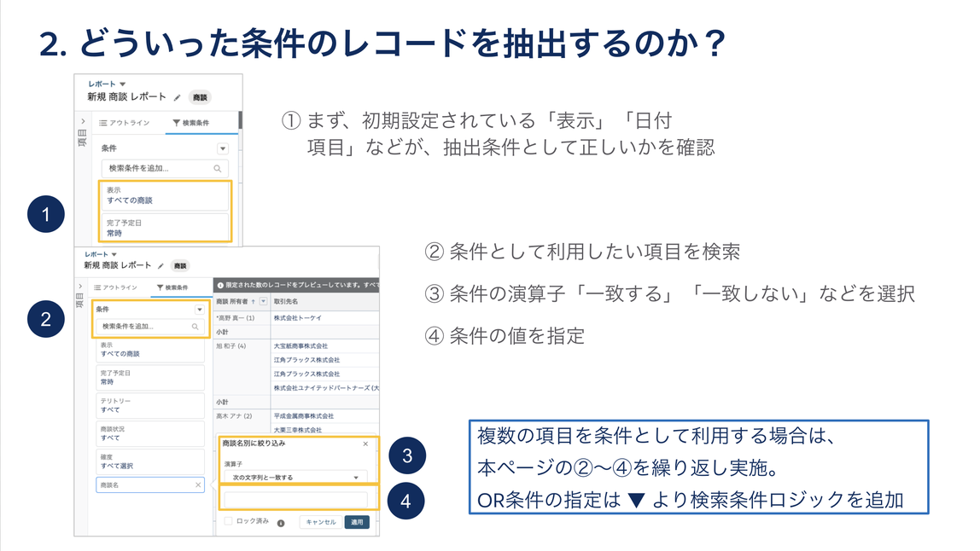
Task: Click the list icon on upper アウトライン tab
Action: coord(102,123)
